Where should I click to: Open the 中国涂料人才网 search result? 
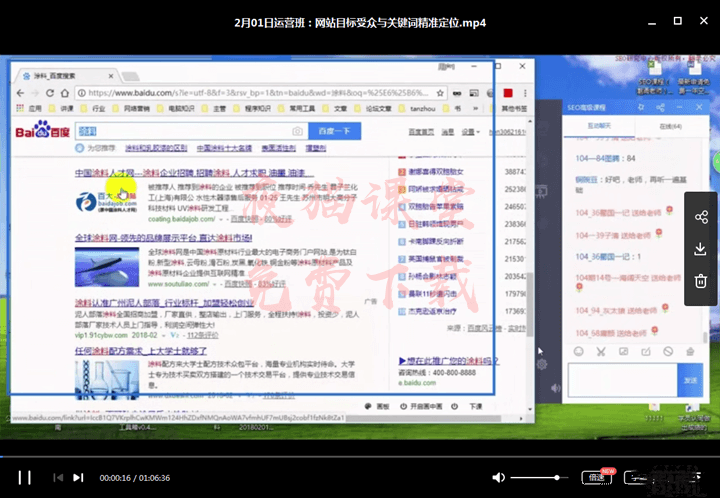pos(194,173)
